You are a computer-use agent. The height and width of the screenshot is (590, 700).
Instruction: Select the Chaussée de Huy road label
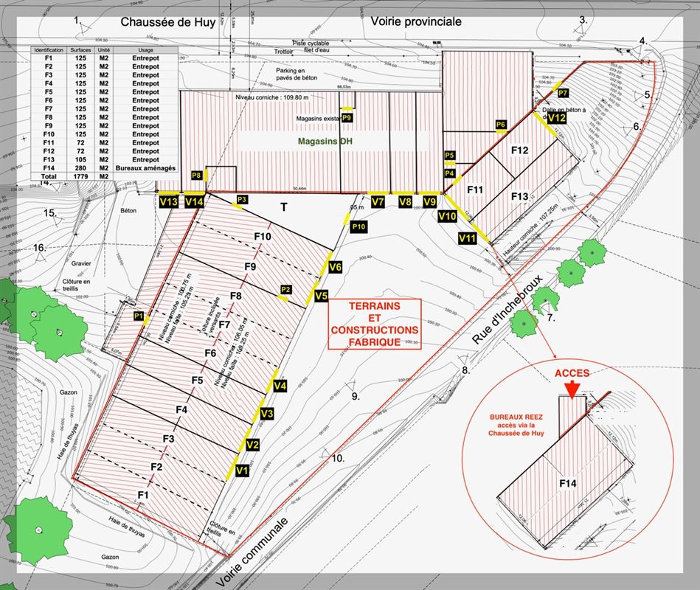[x=168, y=21]
